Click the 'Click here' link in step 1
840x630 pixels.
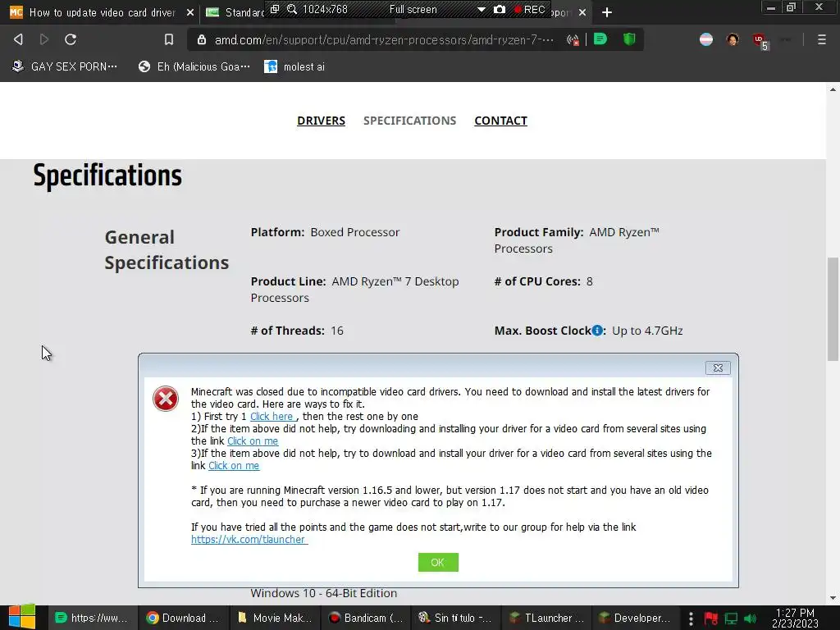click(x=272, y=416)
